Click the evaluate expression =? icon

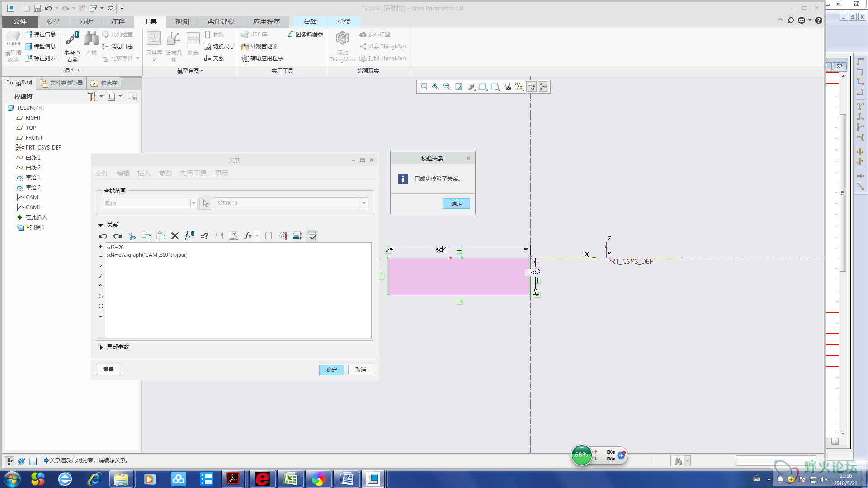coord(204,236)
